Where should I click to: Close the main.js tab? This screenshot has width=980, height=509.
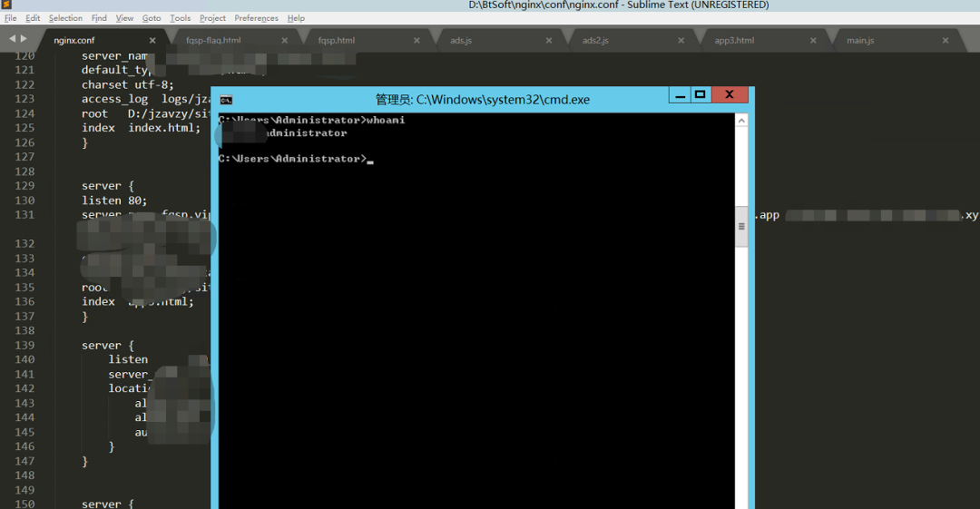pyautogui.click(x=946, y=41)
